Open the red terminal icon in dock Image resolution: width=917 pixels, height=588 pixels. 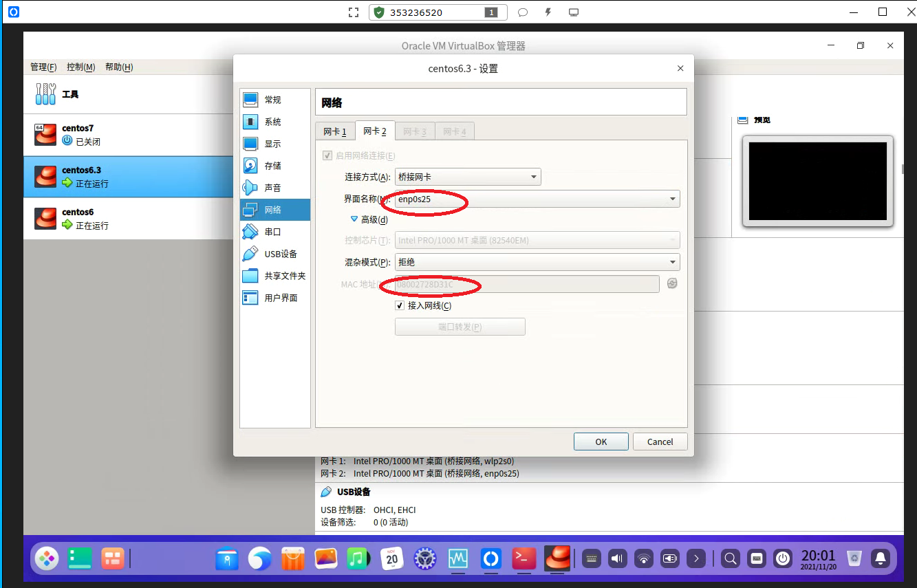(524, 558)
